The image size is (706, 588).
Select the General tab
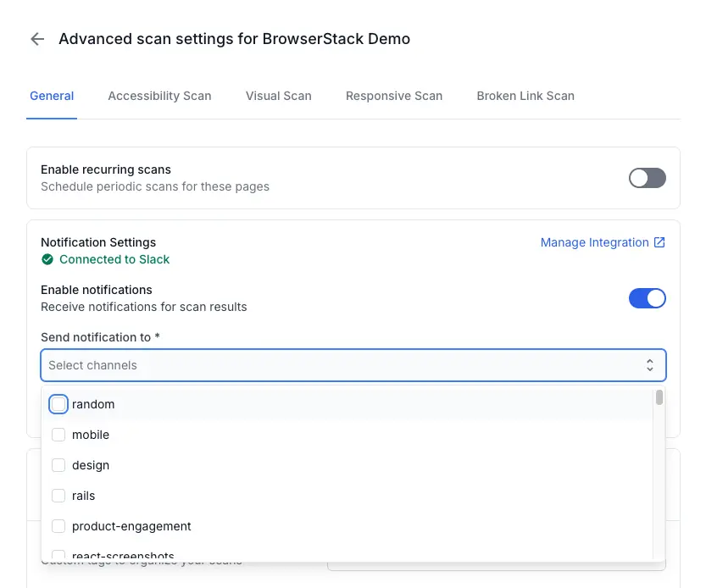[52, 96]
